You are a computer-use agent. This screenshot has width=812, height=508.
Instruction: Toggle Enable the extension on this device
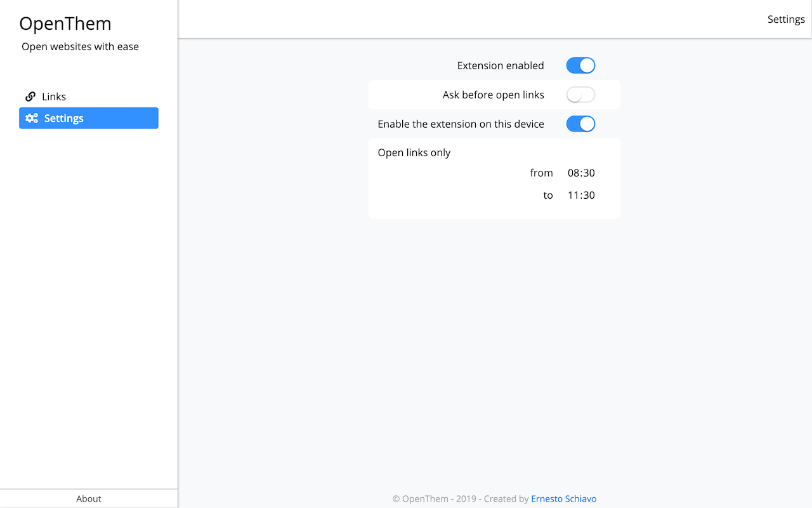[x=580, y=124]
